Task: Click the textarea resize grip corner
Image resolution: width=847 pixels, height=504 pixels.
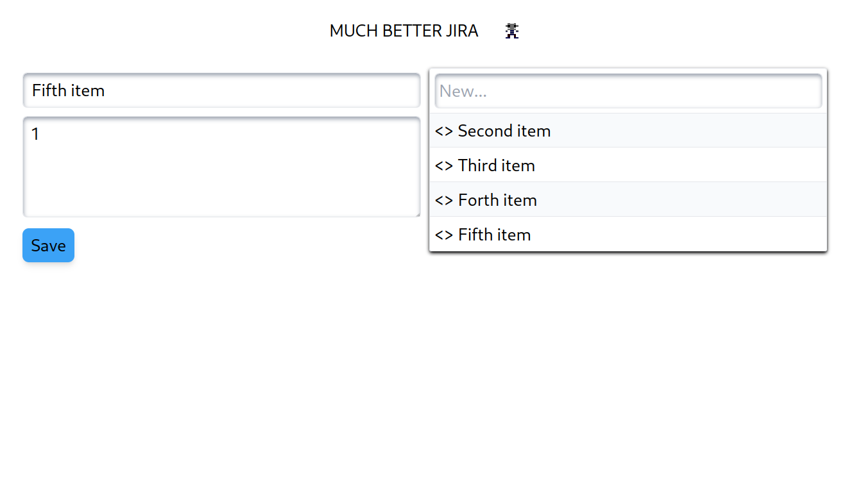Action: tap(417, 214)
